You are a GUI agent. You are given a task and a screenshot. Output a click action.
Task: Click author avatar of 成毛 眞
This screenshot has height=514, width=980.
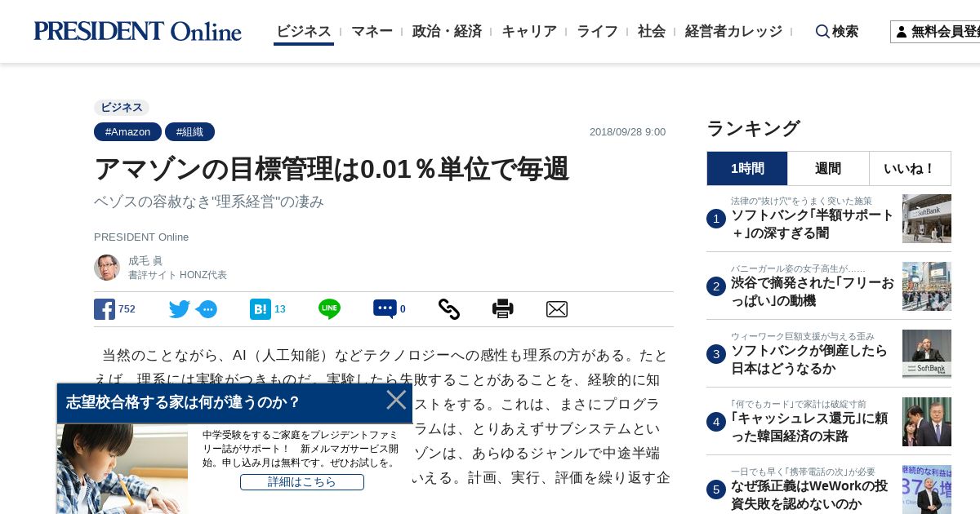click(x=107, y=268)
